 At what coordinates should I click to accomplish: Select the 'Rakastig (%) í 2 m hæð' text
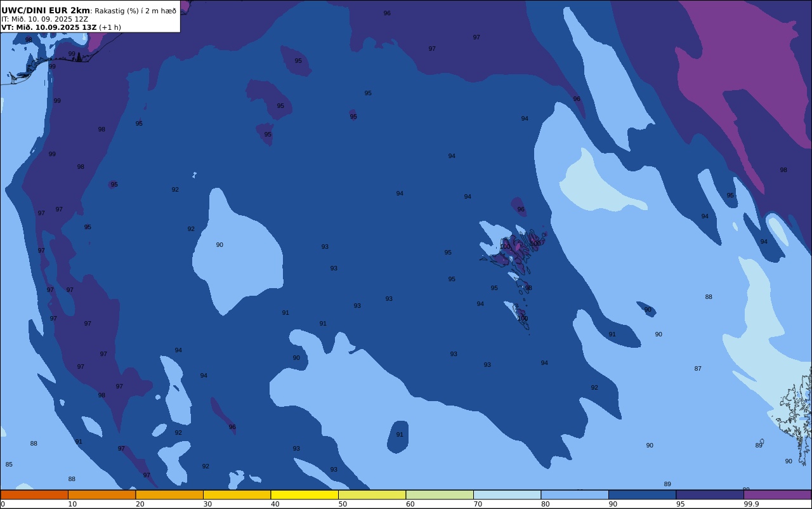point(135,11)
